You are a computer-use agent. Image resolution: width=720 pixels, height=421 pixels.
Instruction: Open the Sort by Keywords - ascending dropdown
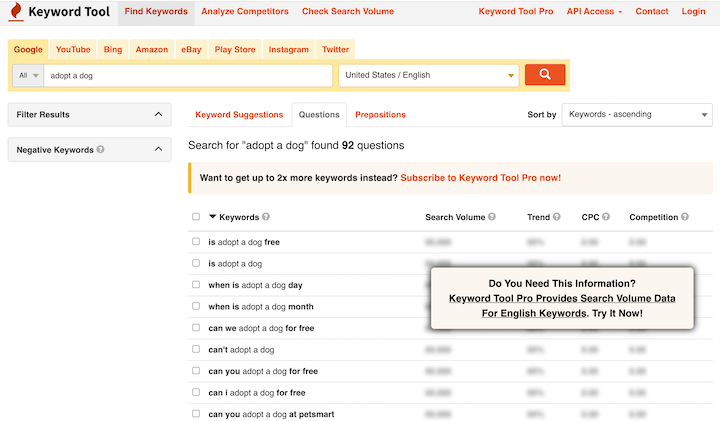tap(637, 114)
